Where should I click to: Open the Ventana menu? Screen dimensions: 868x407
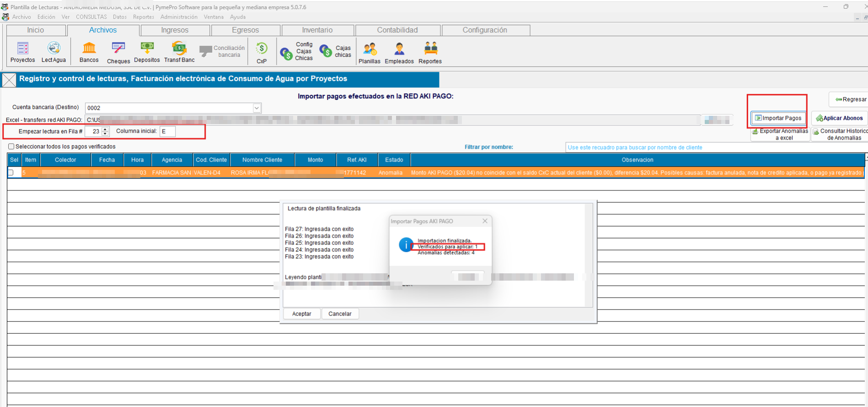click(x=214, y=17)
